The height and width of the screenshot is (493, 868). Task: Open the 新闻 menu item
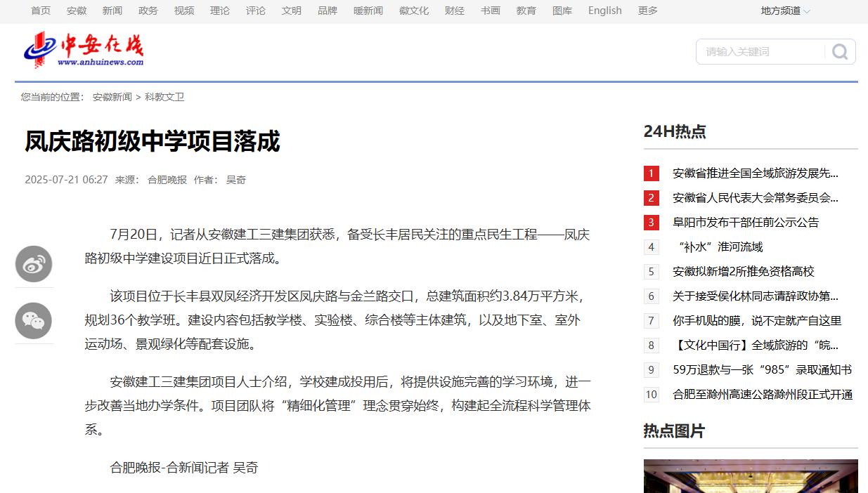pyautogui.click(x=112, y=11)
